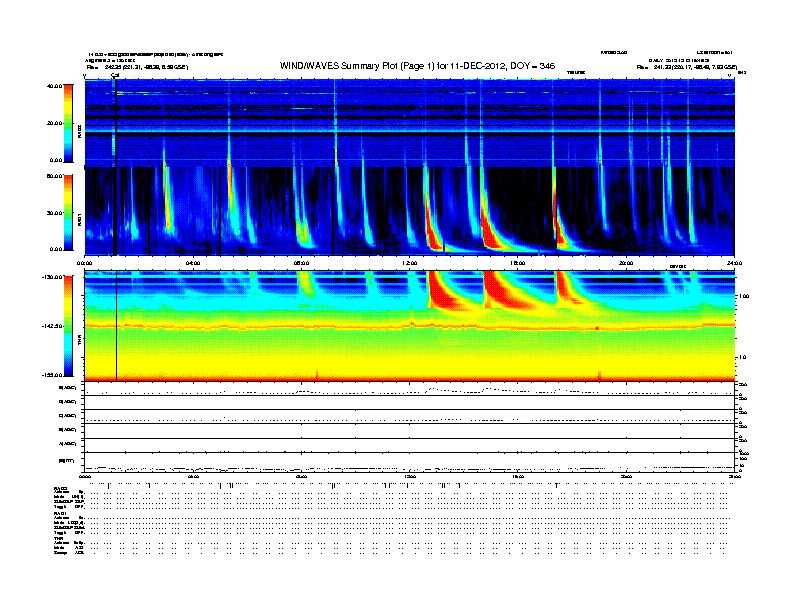792x612 pixels.
Task: Click the 60.00 color scale label
Action: tap(54, 176)
